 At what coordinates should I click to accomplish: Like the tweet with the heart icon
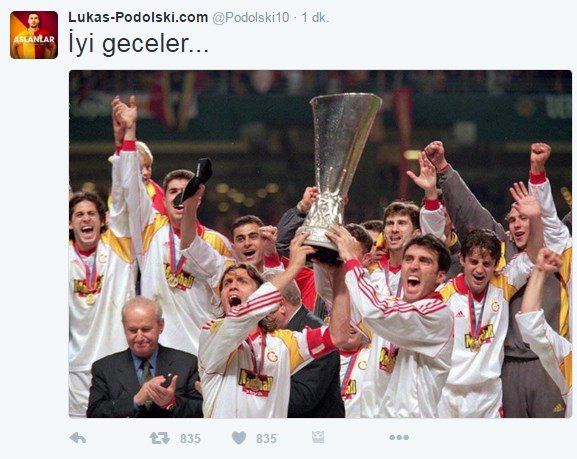click(239, 438)
